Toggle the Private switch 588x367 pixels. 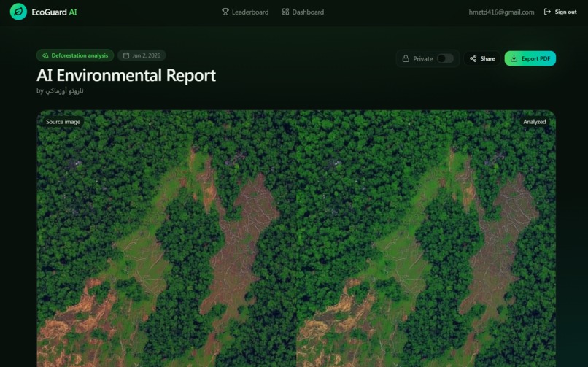pos(445,58)
